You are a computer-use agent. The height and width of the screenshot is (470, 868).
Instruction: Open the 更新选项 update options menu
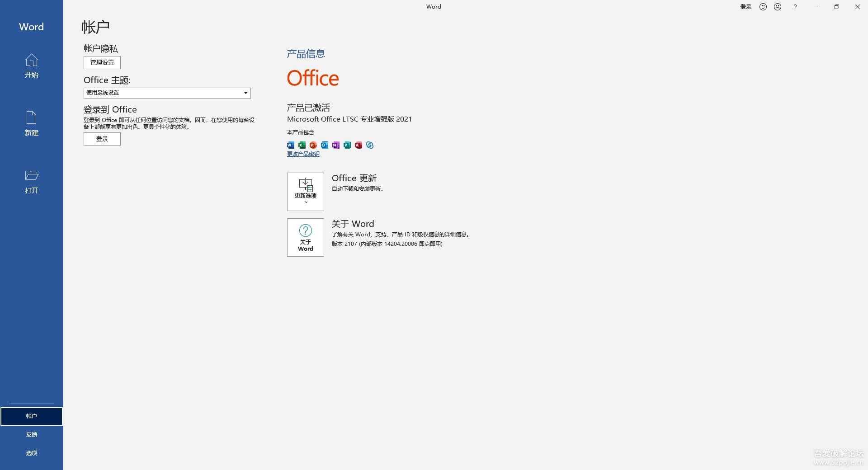coord(306,192)
